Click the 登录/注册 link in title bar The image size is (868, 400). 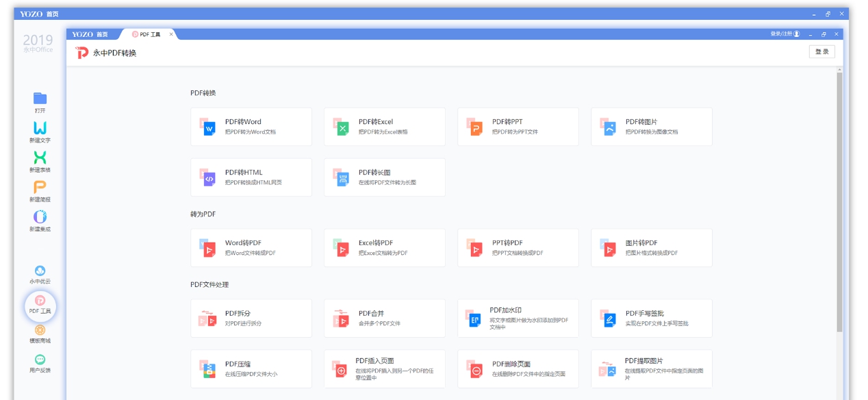pyautogui.click(x=784, y=34)
